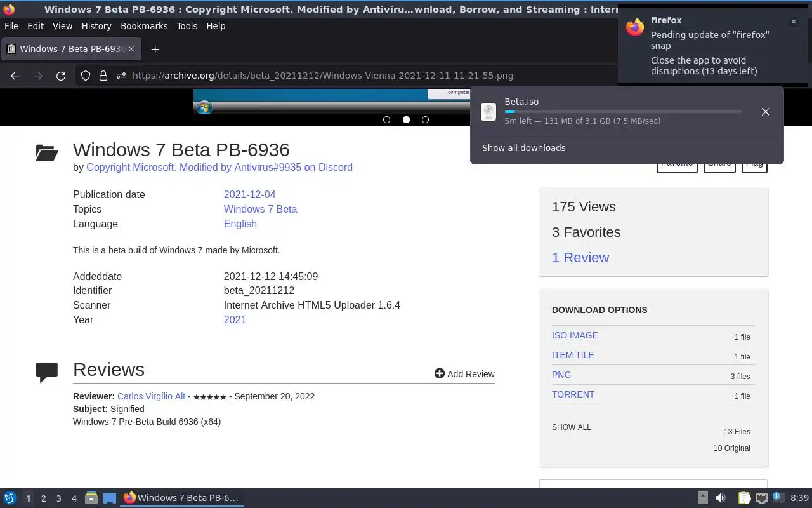Click the eject removable media tray icon
The width and height of the screenshot is (812, 508).
click(702, 498)
